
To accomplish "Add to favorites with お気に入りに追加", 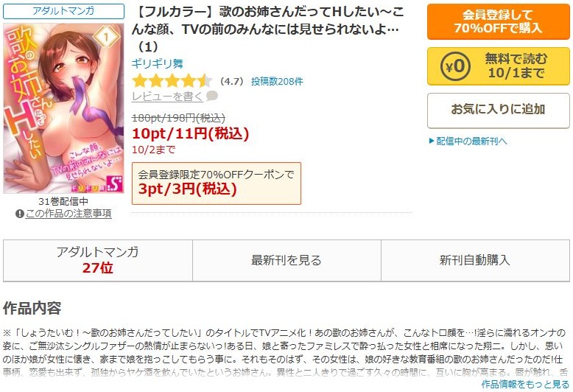I will point(499,111).
